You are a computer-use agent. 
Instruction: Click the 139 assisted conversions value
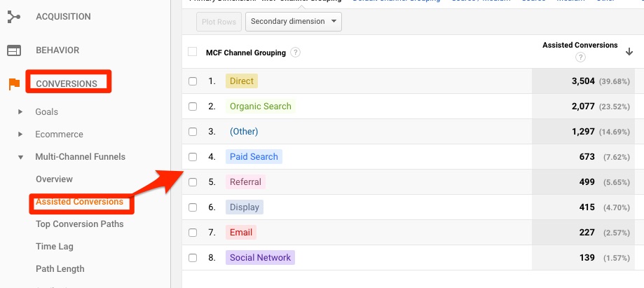coord(587,258)
